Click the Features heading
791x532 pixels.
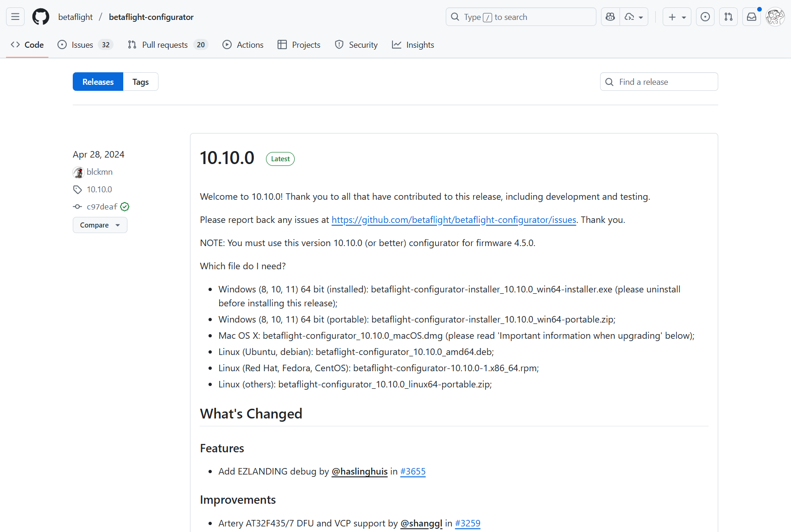(222, 449)
